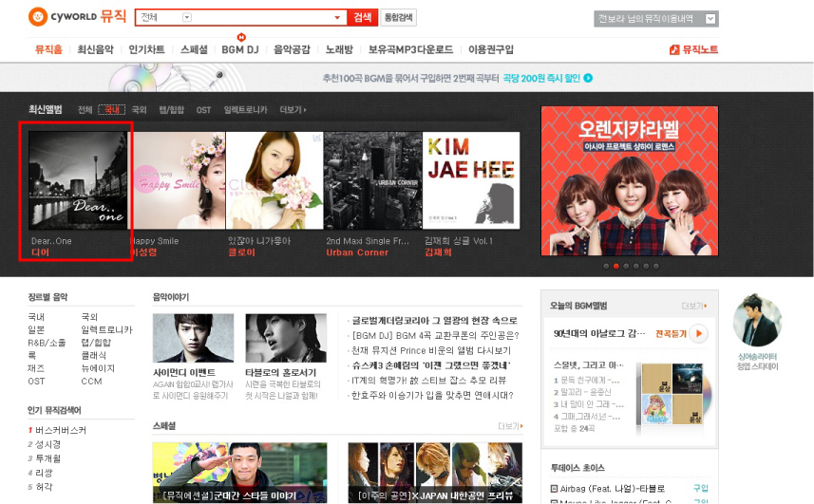Open 이용권구입 menu

click(490, 49)
